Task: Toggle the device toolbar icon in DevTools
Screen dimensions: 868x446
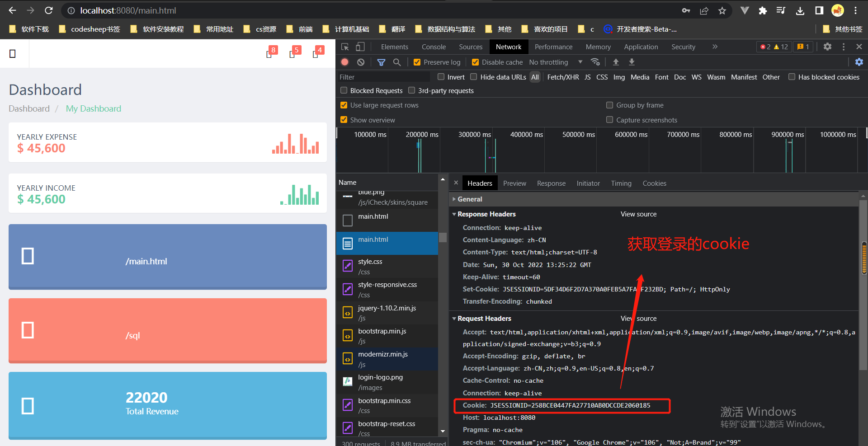Action: [x=360, y=47]
